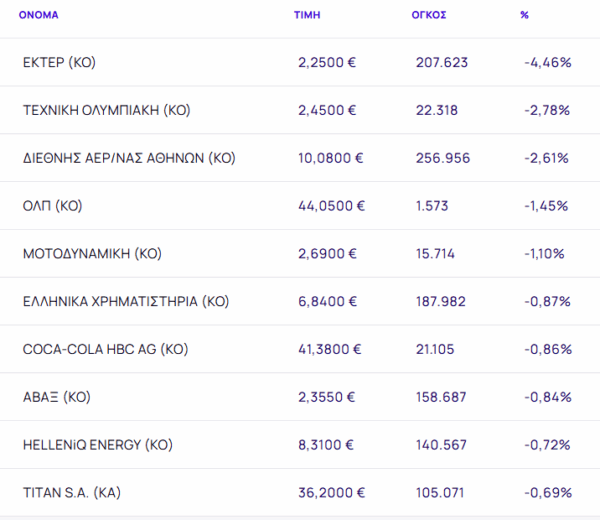The width and height of the screenshot is (600, 520).
Task: Click the volume 15.714
Action: click(435, 254)
